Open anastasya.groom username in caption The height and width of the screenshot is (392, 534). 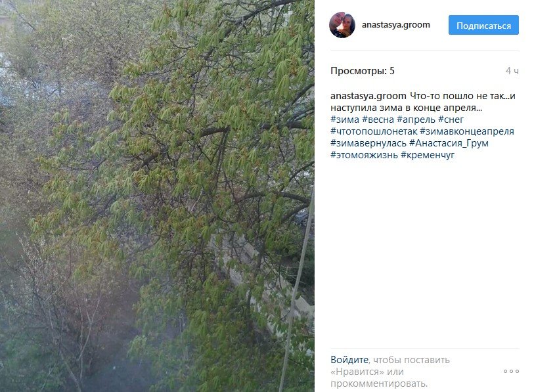[x=368, y=96]
